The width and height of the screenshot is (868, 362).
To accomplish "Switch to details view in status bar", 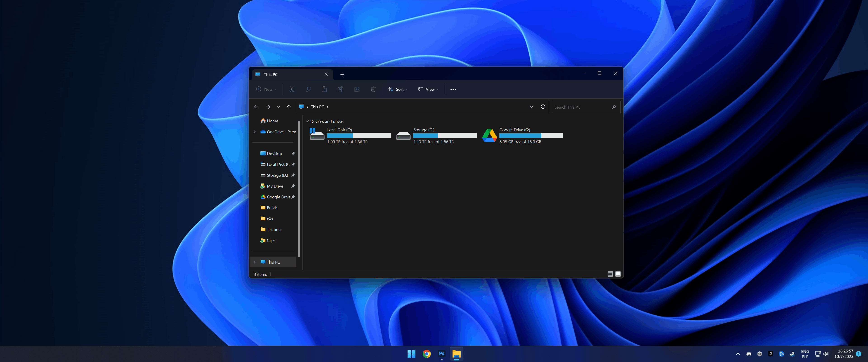I will tap(610, 274).
